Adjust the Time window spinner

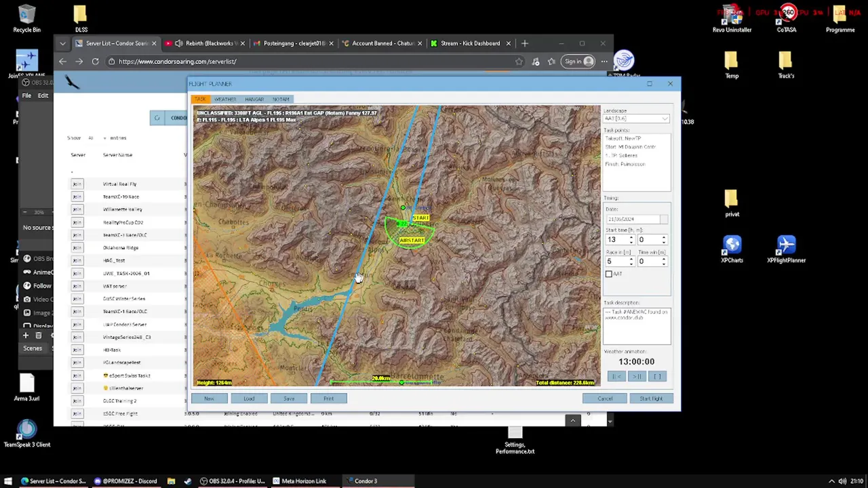(x=663, y=262)
